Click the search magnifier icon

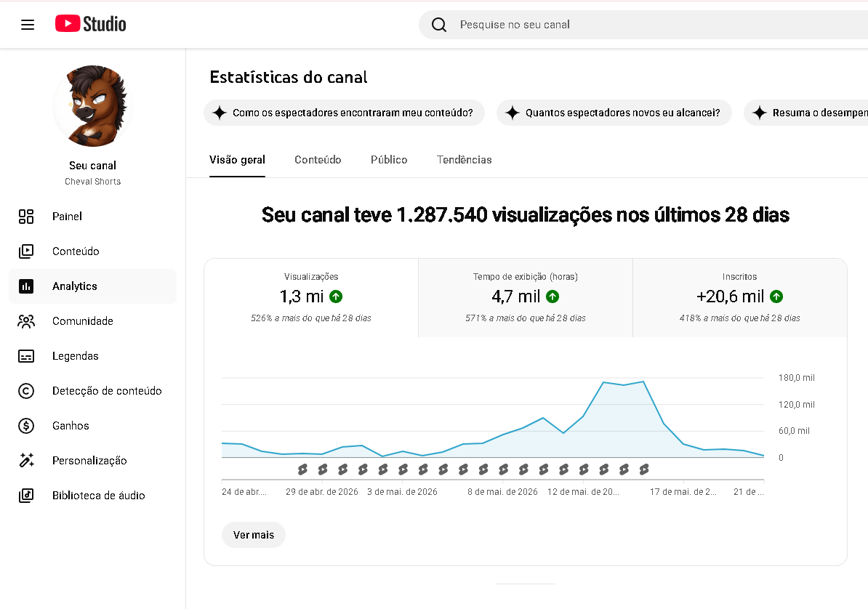(439, 25)
